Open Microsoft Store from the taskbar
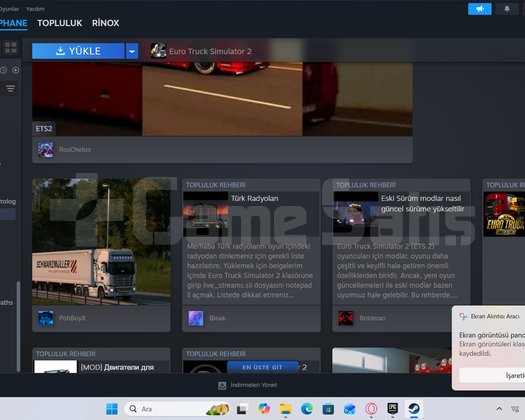Screen dimensions: 525x420 coord(328,409)
